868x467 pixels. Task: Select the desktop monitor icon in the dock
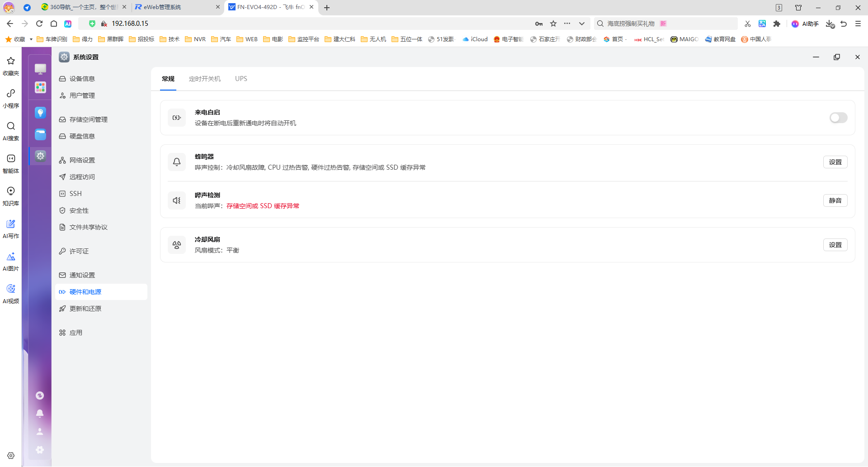coord(40,69)
